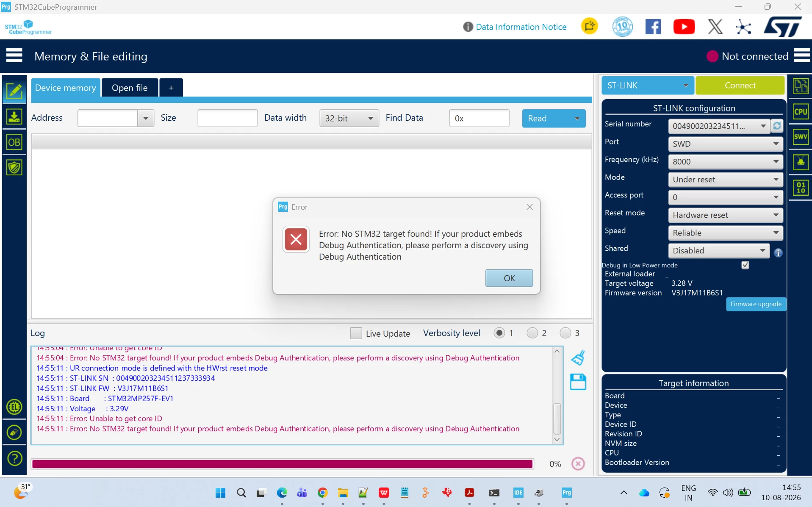This screenshot has width=812, height=507.
Task: Open the Shared Disabled dropdown
Action: (x=719, y=251)
